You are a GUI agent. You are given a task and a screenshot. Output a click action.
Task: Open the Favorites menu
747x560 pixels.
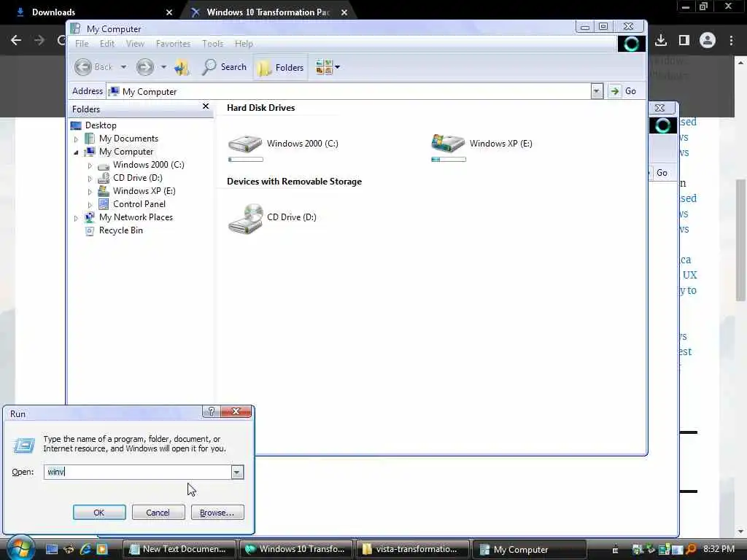coord(173,44)
